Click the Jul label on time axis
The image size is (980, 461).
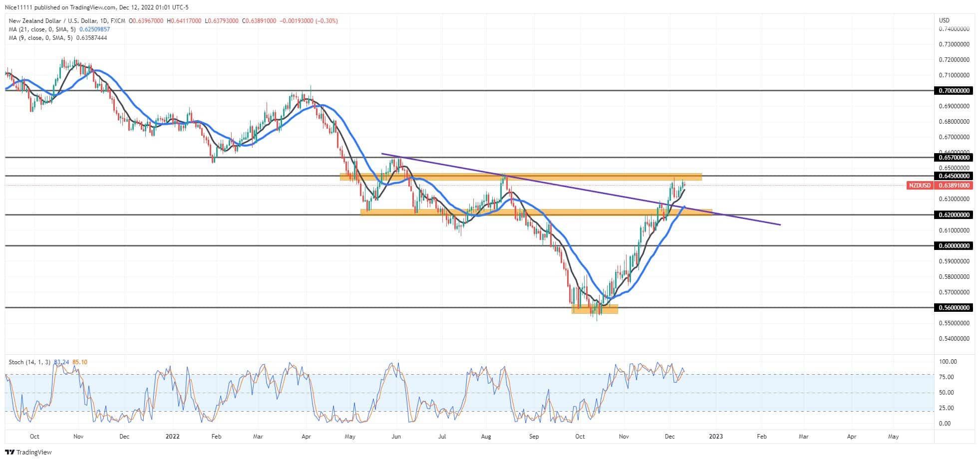pyautogui.click(x=442, y=437)
